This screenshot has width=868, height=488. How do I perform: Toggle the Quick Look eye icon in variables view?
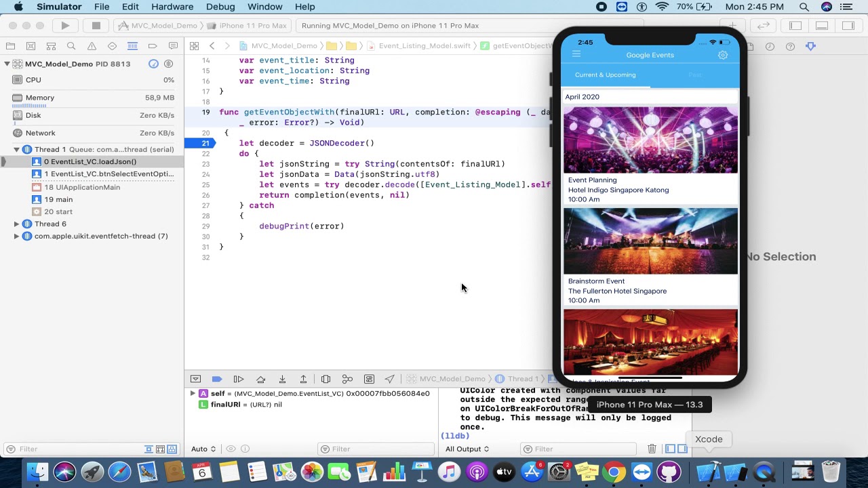tap(231, 449)
